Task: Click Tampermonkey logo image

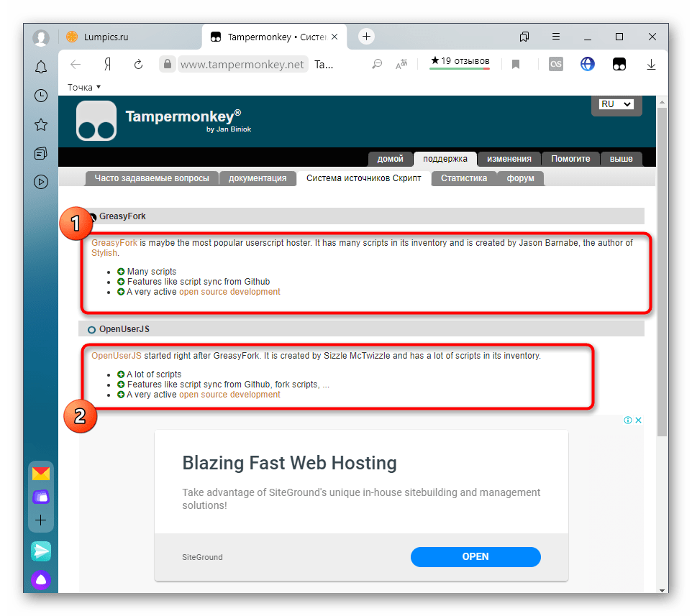Action: tap(96, 120)
